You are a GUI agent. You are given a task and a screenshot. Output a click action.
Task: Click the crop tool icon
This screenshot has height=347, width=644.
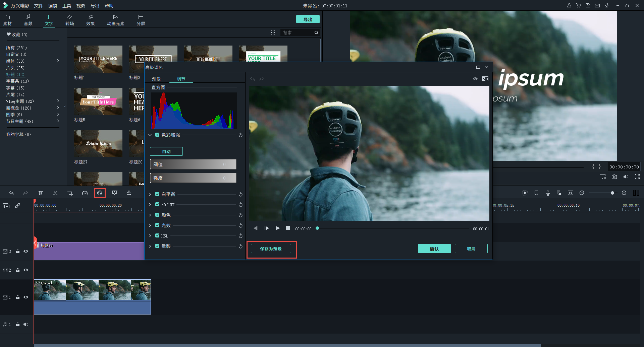tap(70, 193)
